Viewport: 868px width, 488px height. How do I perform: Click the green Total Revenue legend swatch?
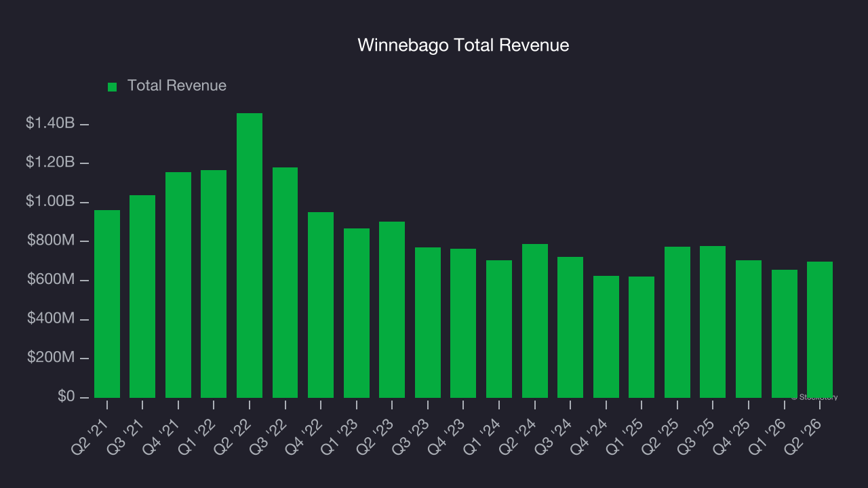pos(113,87)
